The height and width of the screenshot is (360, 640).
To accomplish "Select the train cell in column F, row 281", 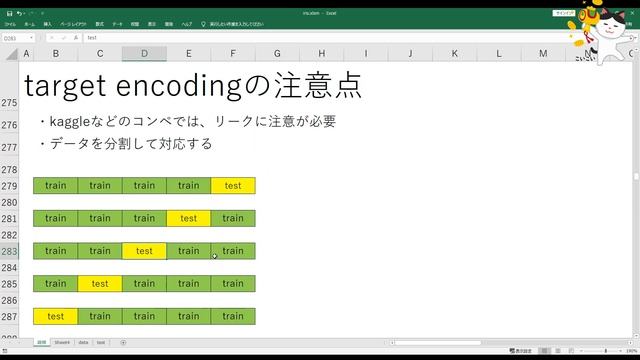I will [233, 218].
